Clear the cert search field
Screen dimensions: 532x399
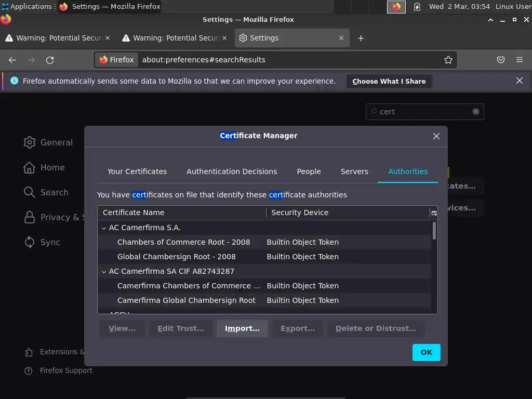(476, 112)
